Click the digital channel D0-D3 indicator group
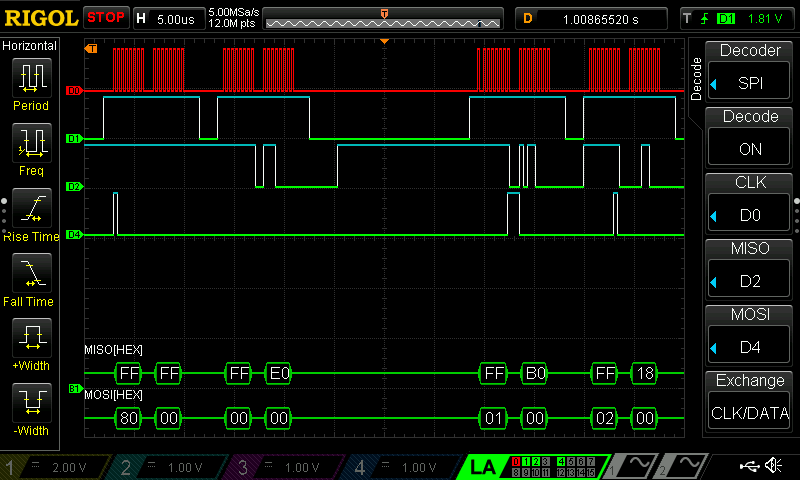Image resolution: width=800 pixels, height=480 pixels. tap(531, 461)
